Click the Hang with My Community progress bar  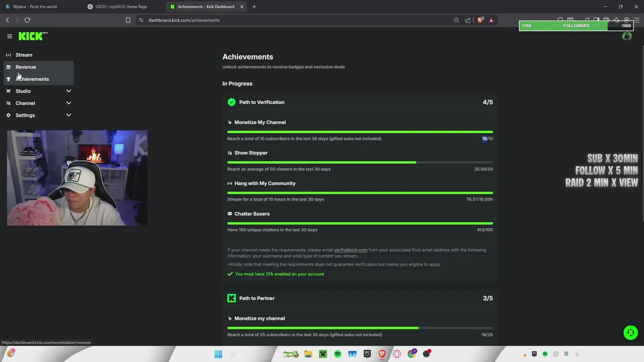pos(360,193)
